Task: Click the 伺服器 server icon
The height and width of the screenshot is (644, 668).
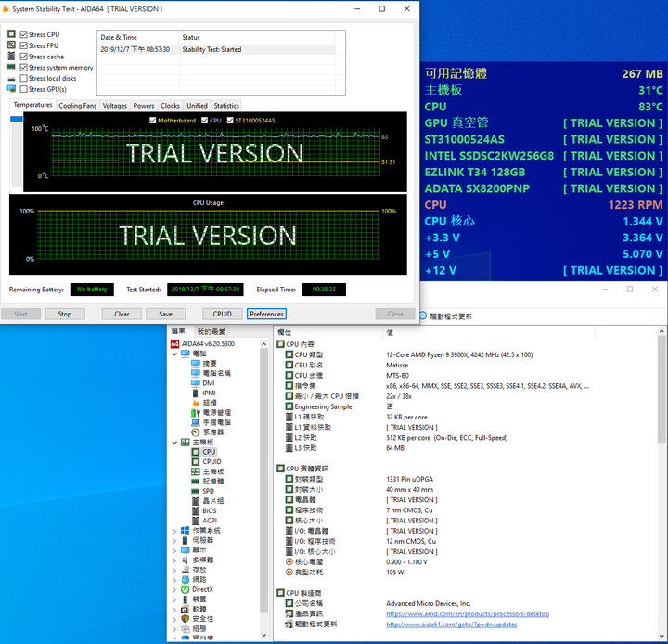Action: click(x=185, y=540)
